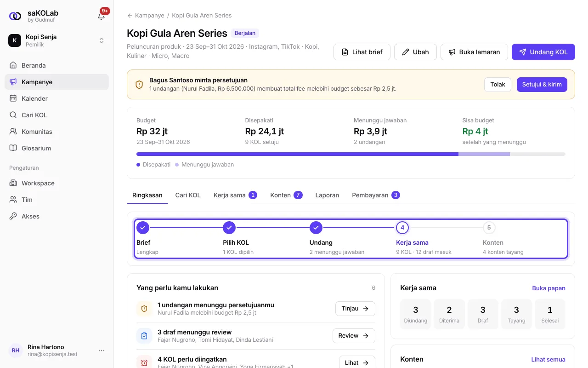Click the Undang KOL button
Image resolution: width=588 pixels, height=368 pixels.
543,52
